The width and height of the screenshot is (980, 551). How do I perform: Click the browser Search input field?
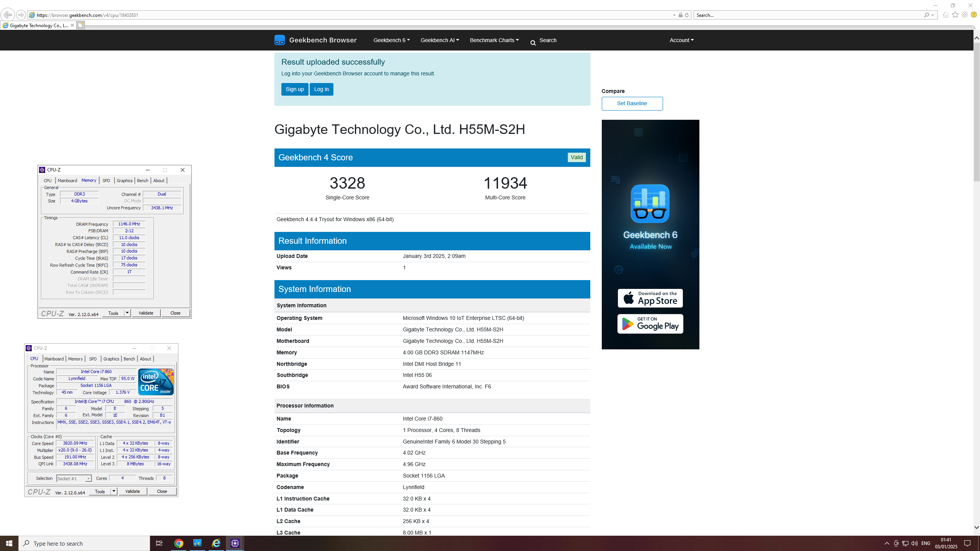point(808,15)
